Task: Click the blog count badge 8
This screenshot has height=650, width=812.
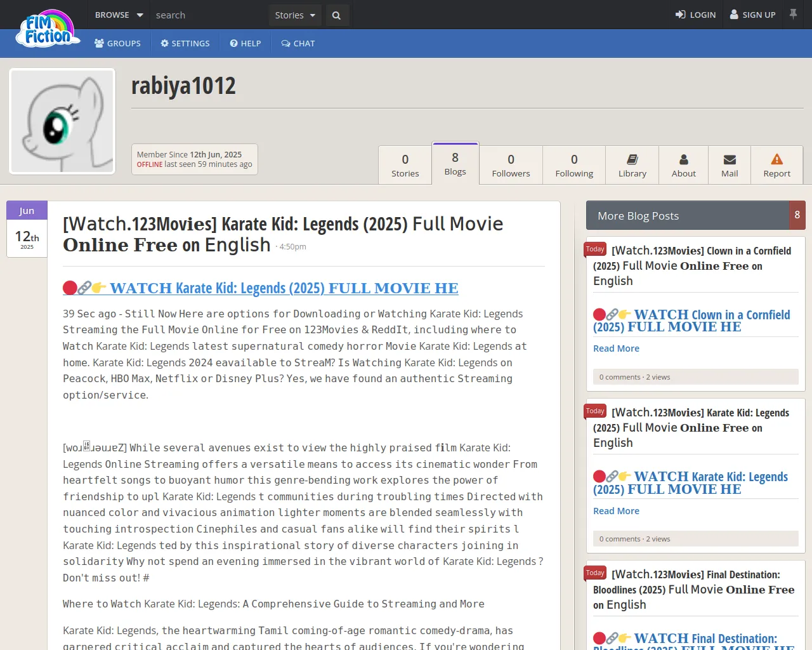Action: pos(797,215)
